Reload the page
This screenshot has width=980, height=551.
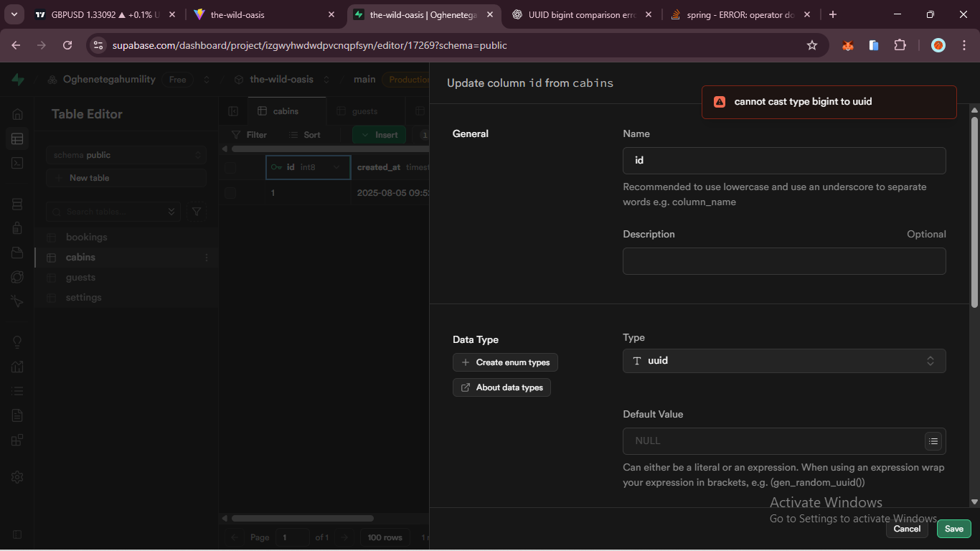point(67,45)
